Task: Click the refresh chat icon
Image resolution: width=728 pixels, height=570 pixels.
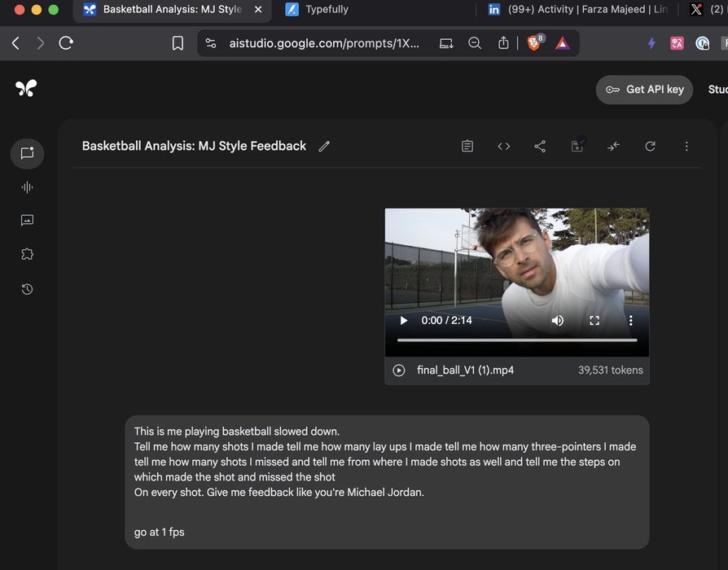Action: click(x=650, y=147)
